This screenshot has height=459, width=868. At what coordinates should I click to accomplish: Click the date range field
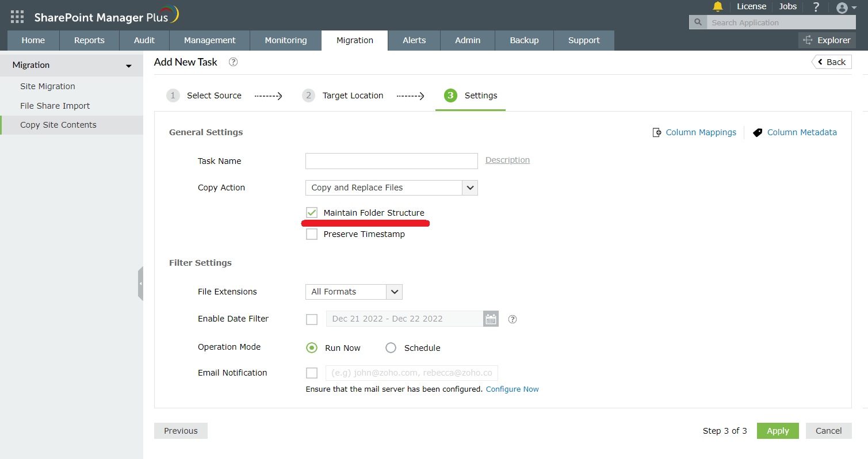[x=405, y=319]
